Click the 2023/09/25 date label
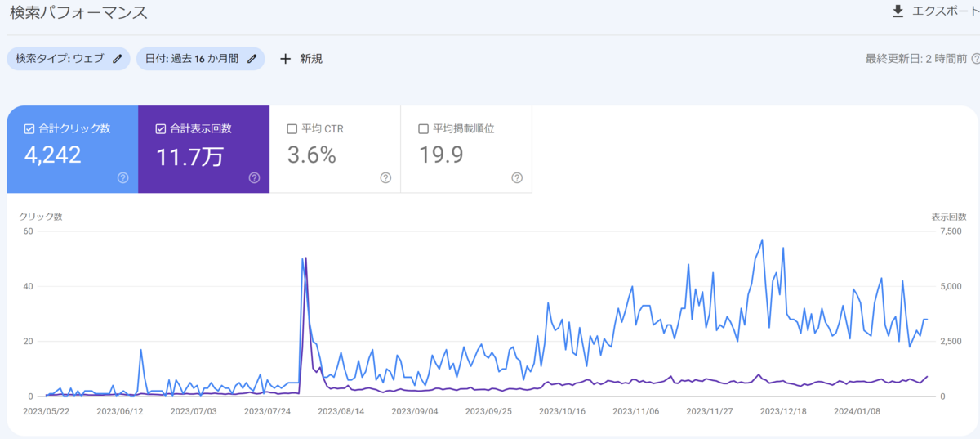Viewport: 980px width, 439px height. [x=488, y=411]
